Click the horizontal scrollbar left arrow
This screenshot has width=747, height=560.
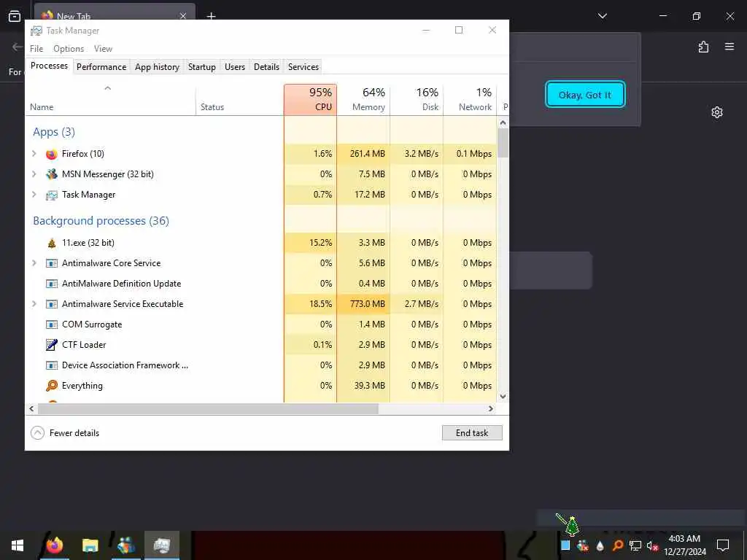tap(31, 409)
